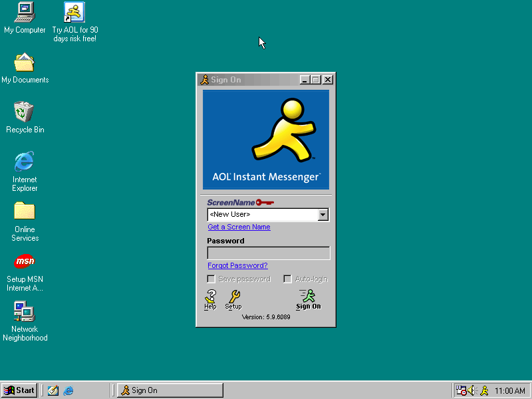Click the ScreenName key logo
The height and width of the screenshot is (399, 532).
[241, 203]
